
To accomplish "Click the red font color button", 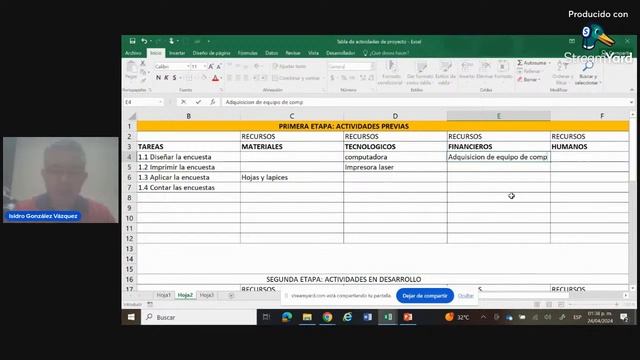I will (x=216, y=78).
